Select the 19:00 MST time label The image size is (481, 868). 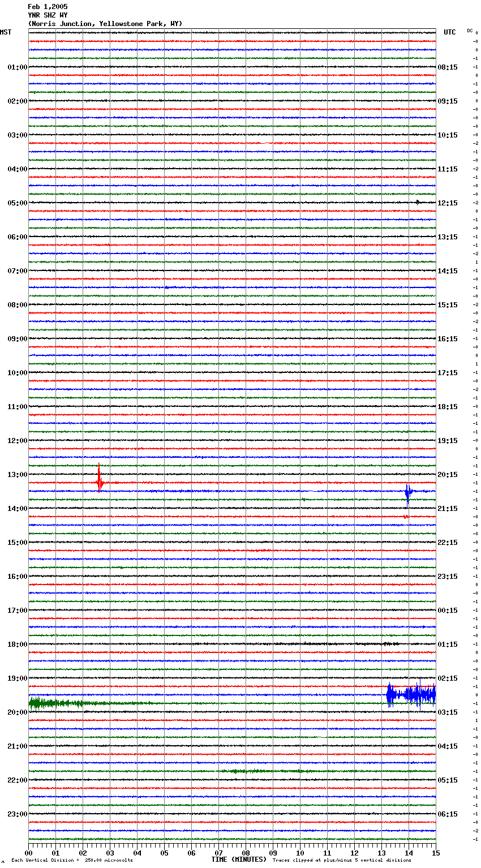18,678
